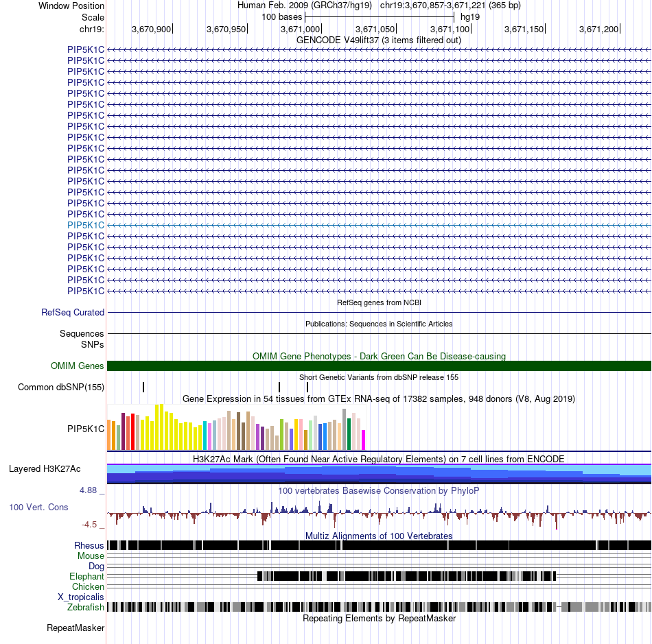Click the tallest gray bar in GTEx chart
Screen dimensions: 652x644
click(x=344, y=429)
